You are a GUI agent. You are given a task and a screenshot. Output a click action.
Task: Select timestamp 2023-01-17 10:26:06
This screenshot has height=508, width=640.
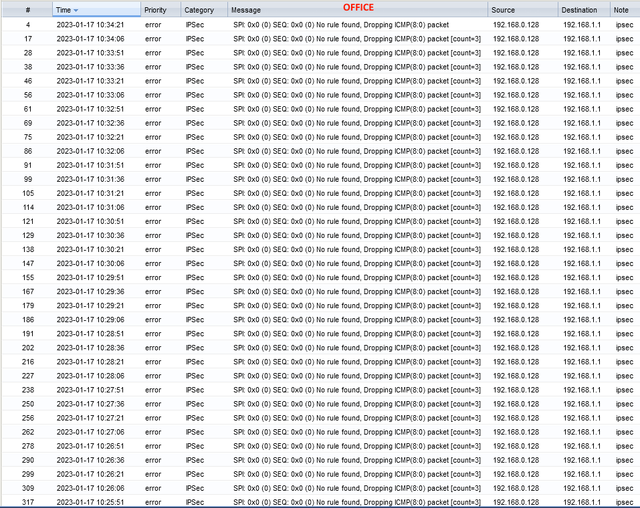point(90,488)
